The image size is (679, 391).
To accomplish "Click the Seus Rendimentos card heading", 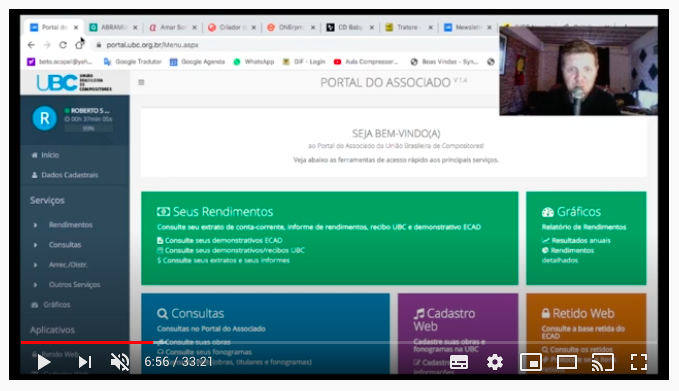I will [223, 212].
